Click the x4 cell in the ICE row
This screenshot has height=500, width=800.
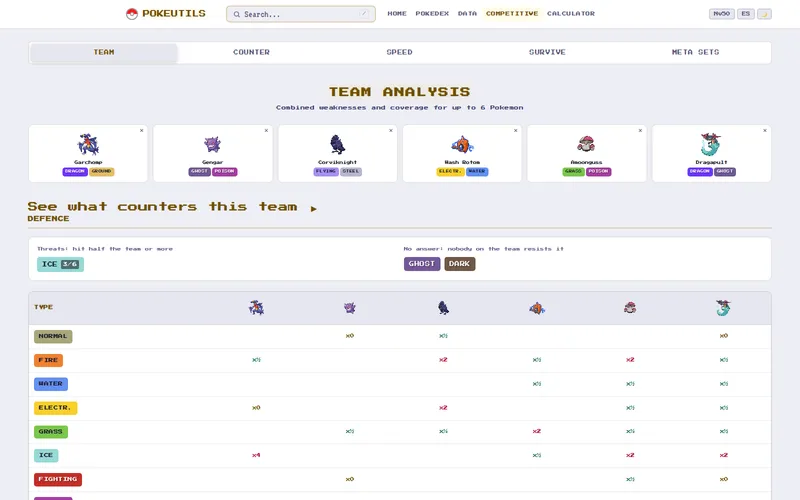point(256,455)
